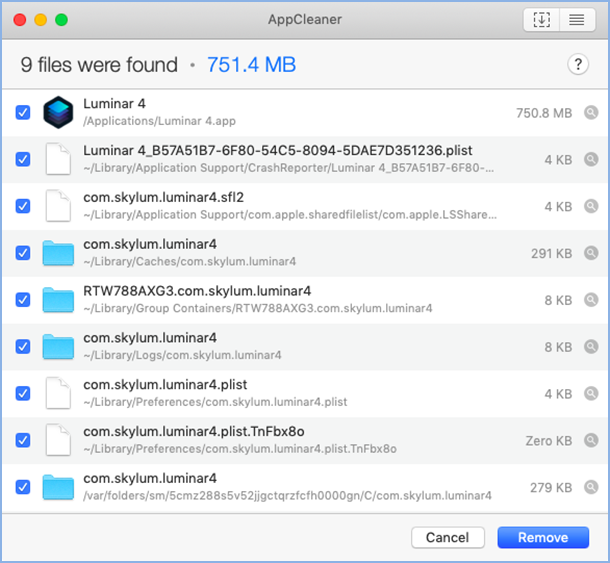Uncheck Caches com.skylum.luminar4 checkbox
The width and height of the screenshot is (610, 563).
click(x=23, y=253)
